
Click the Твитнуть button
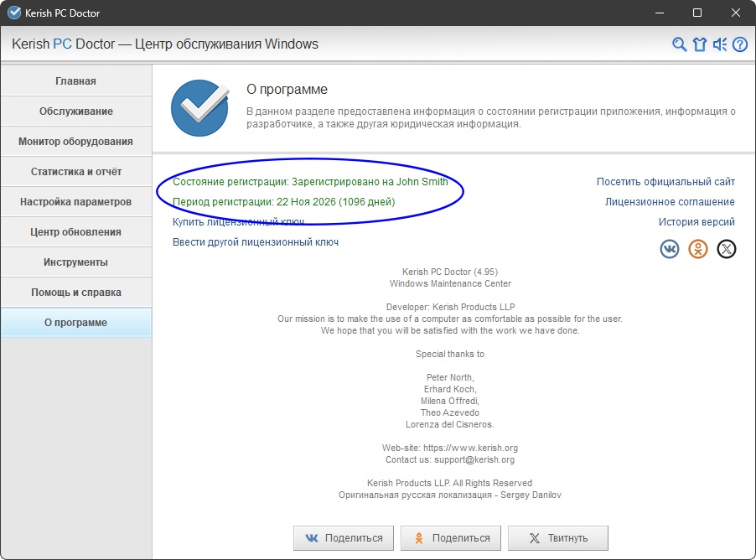tap(558, 538)
